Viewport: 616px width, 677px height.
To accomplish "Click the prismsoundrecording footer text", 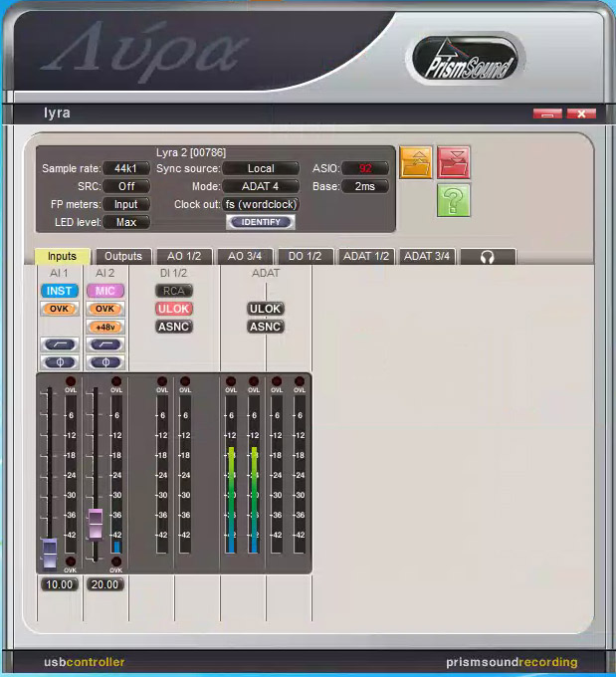I will point(512,662).
